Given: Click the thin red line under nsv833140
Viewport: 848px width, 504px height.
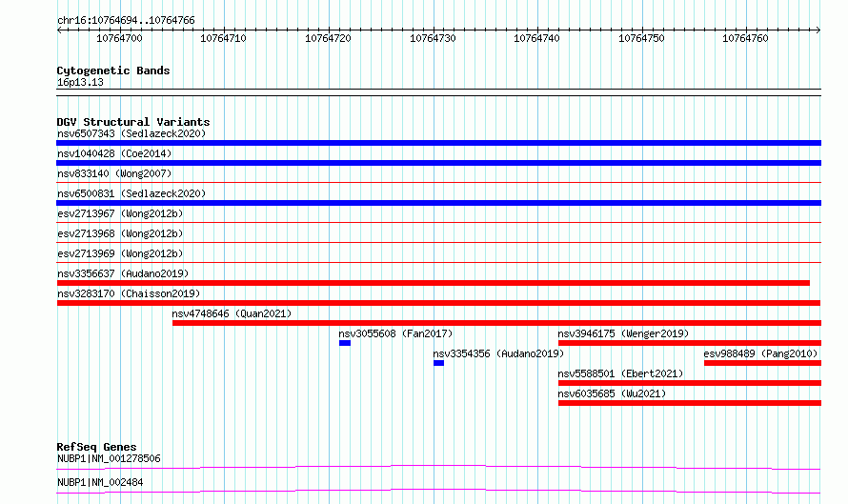Looking at the screenshot, I should pyautogui.click(x=438, y=183).
